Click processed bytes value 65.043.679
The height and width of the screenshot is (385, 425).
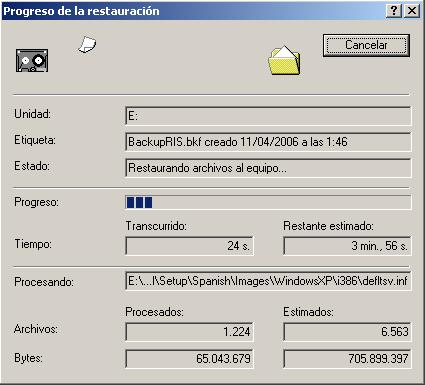pos(190,359)
